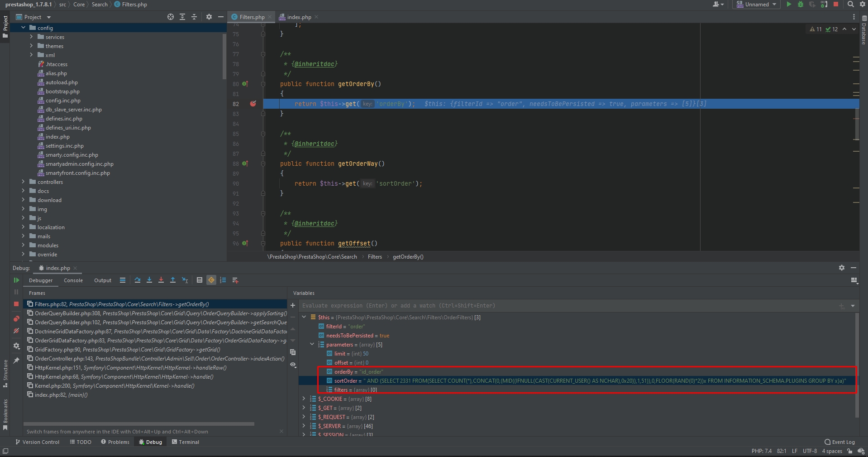This screenshot has width=868, height=457.
Task: Expand the $_COOKIE array
Action: click(304, 399)
